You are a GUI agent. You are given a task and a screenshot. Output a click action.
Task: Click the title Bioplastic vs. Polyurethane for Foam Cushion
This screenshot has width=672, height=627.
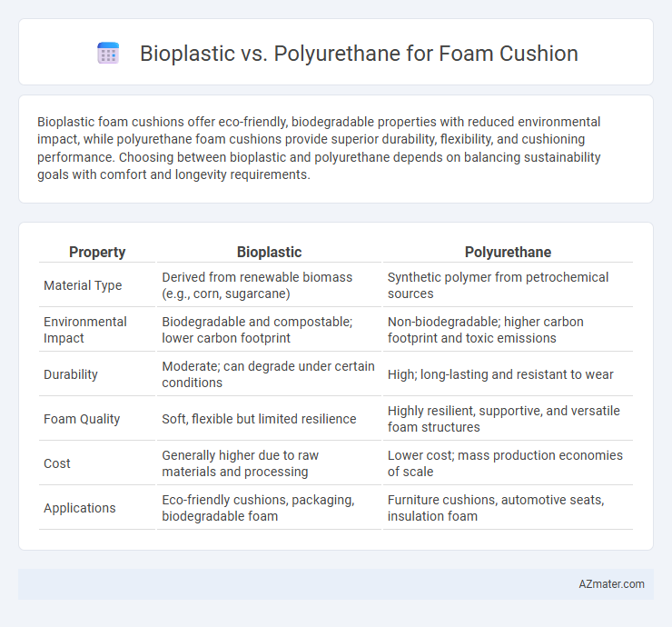pyautogui.click(x=359, y=54)
